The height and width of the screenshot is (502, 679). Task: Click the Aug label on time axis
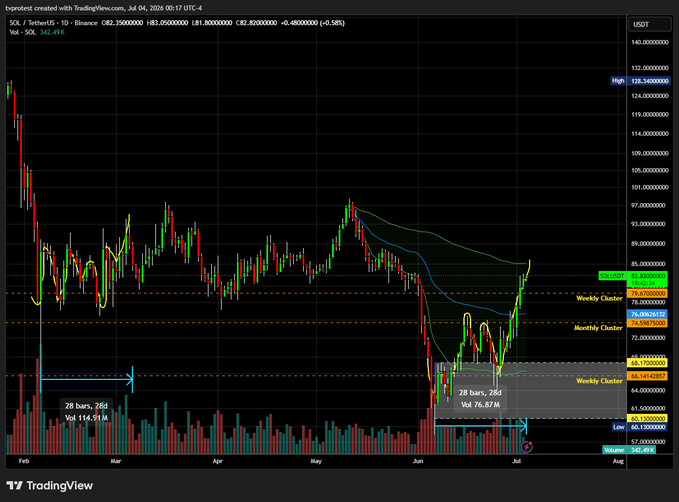(618, 461)
